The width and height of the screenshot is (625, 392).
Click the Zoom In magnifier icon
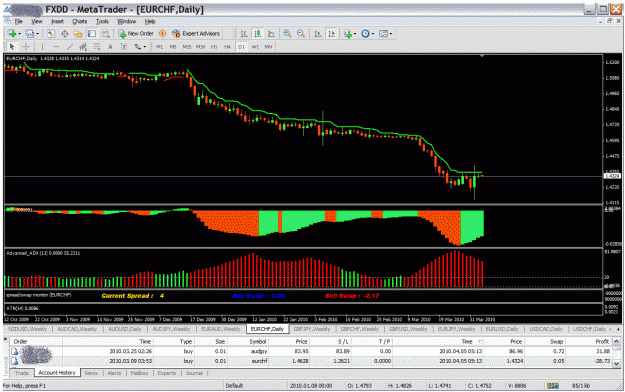(x=287, y=34)
